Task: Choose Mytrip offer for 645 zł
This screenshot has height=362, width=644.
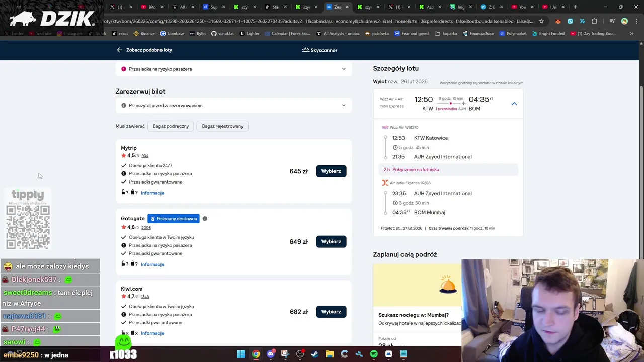Action: (331, 171)
